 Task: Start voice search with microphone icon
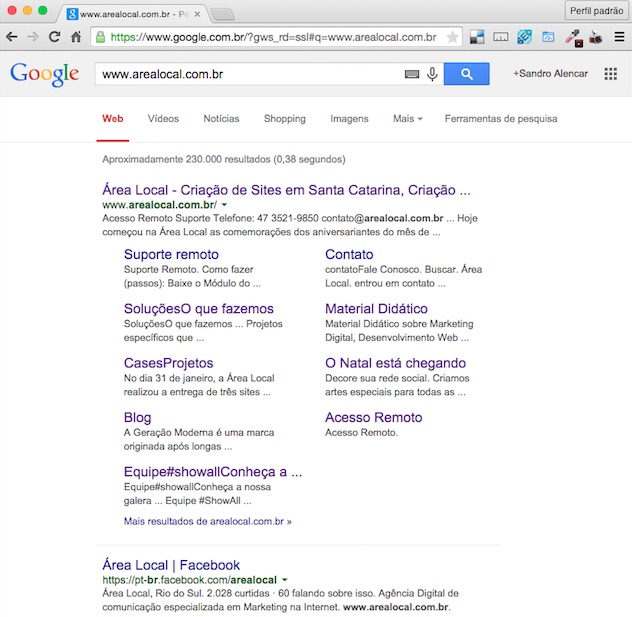(x=432, y=74)
